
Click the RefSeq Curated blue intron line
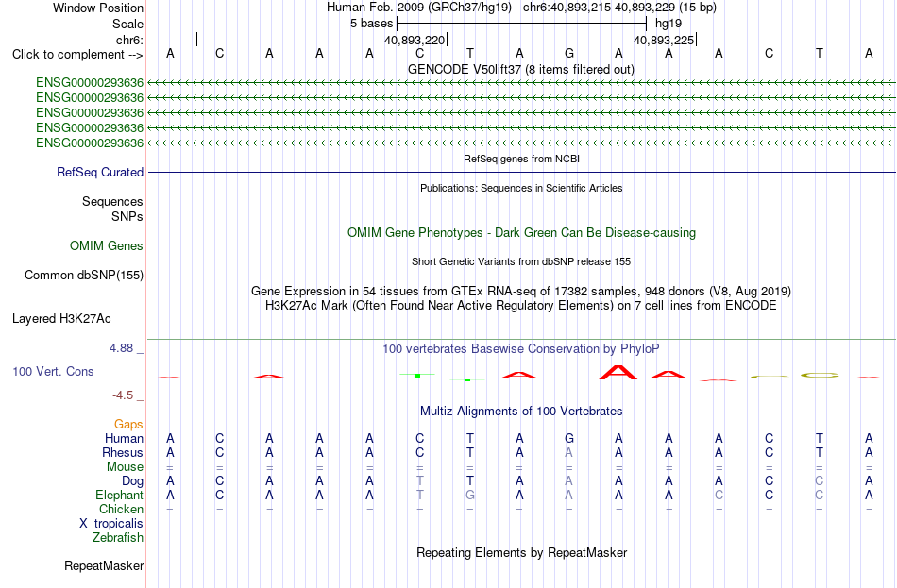tap(521, 172)
